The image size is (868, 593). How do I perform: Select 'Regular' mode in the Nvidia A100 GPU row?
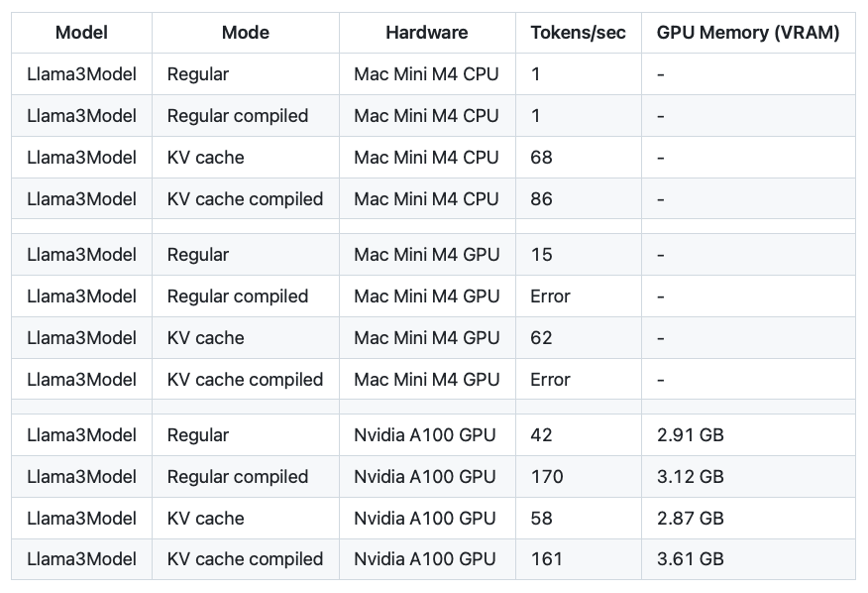click(x=197, y=435)
